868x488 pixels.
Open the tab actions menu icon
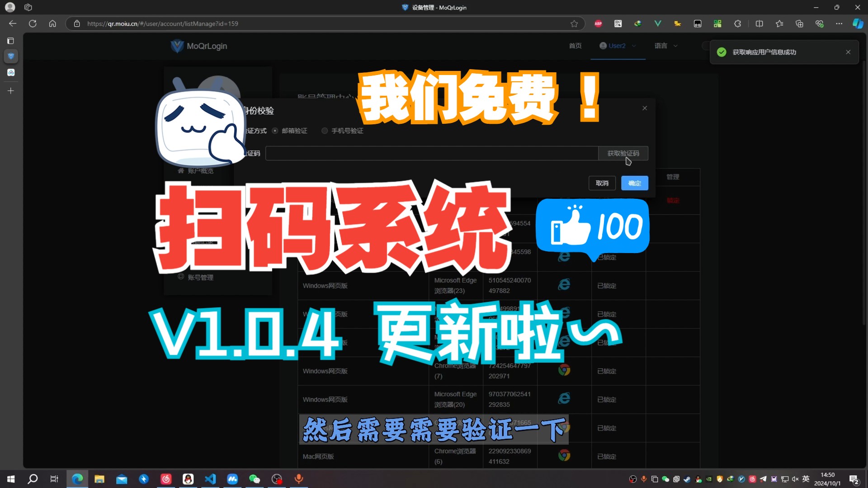tap(28, 7)
